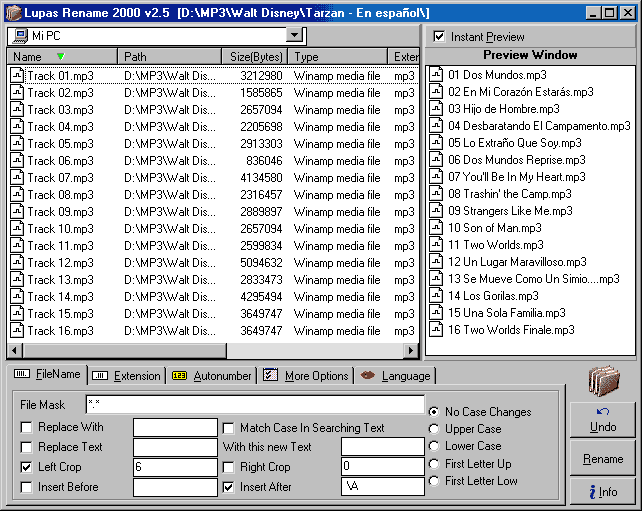Image resolution: width=642 pixels, height=511 pixels.
Task: Click the file icon beside Track 05.mp3
Action: click(x=17, y=143)
